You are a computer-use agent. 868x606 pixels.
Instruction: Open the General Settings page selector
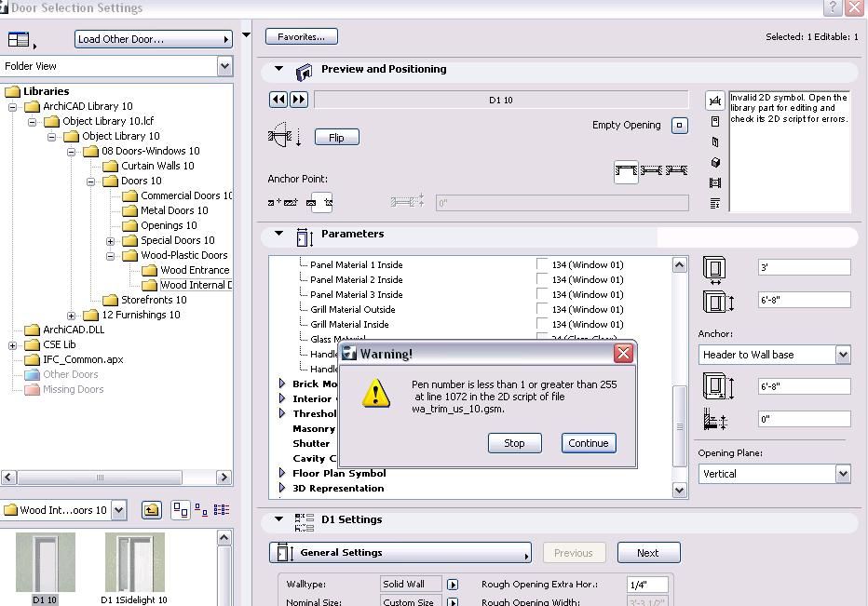point(400,552)
